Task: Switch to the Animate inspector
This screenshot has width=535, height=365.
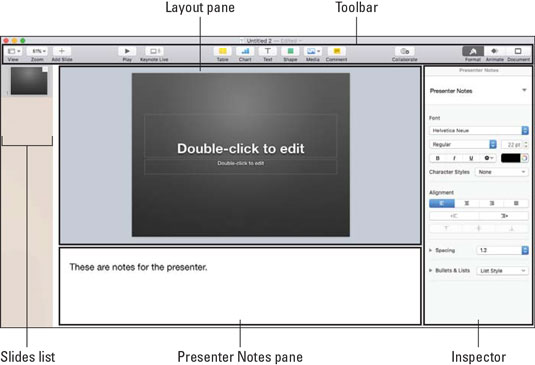Action: 494,52
